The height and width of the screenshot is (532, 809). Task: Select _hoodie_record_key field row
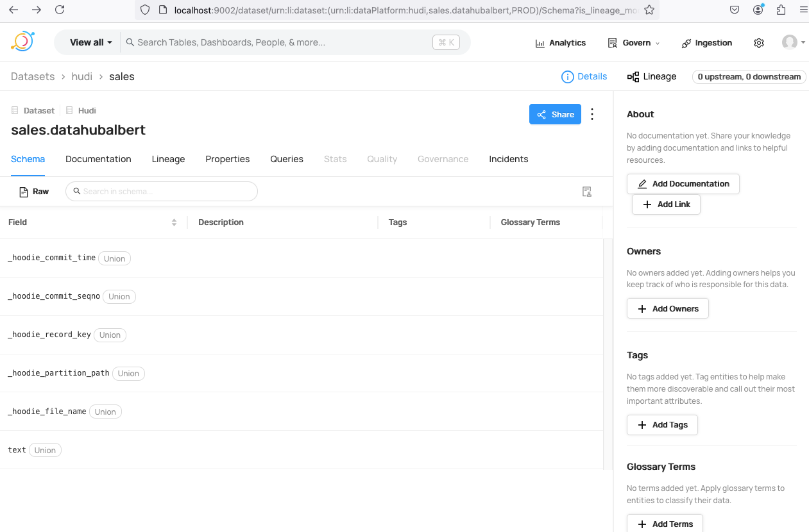(x=302, y=335)
